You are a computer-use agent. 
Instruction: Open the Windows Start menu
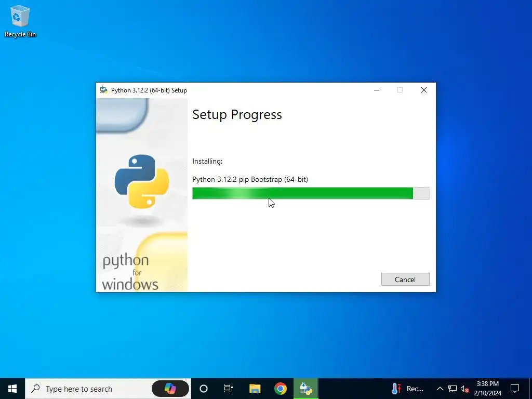coord(12,389)
